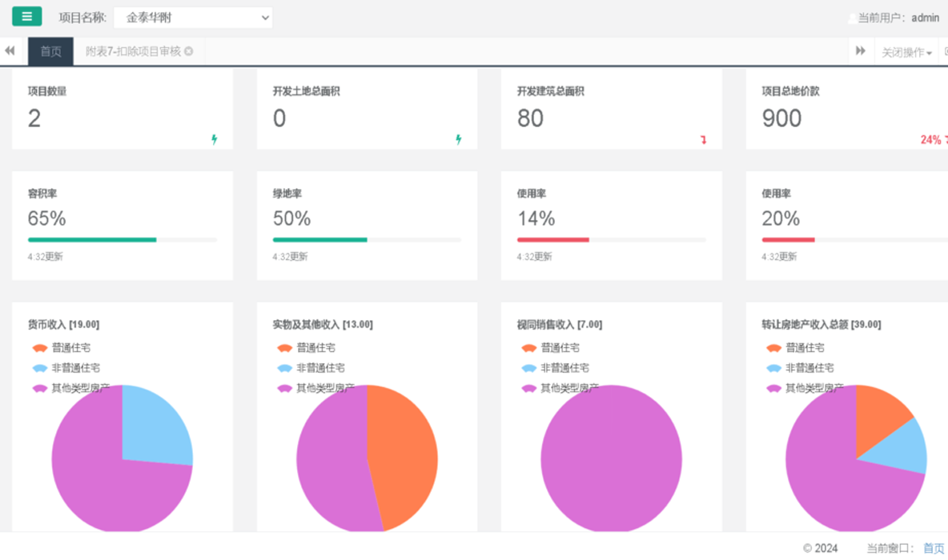Switch to the 附表7-扣除项目审核 tab
Viewport: 948px width, 560px height.
tap(133, 51)
